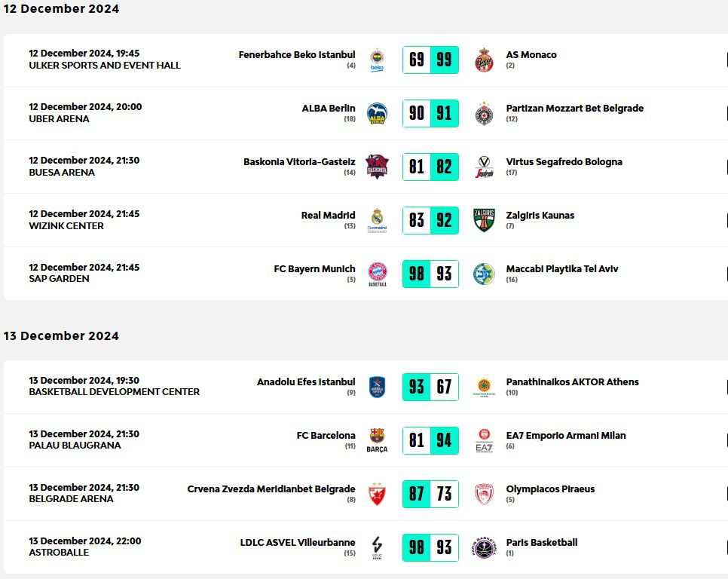Click the Paris Basketball logo

(x=484, y=547)
